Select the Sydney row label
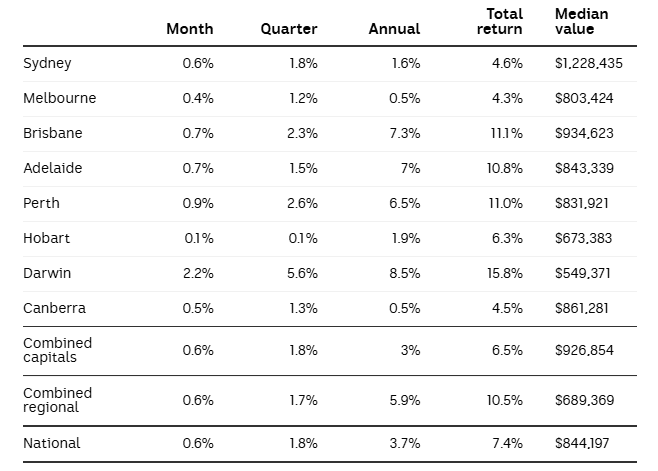This screenshot has height=471, width=658. click(x=47, y=63)
